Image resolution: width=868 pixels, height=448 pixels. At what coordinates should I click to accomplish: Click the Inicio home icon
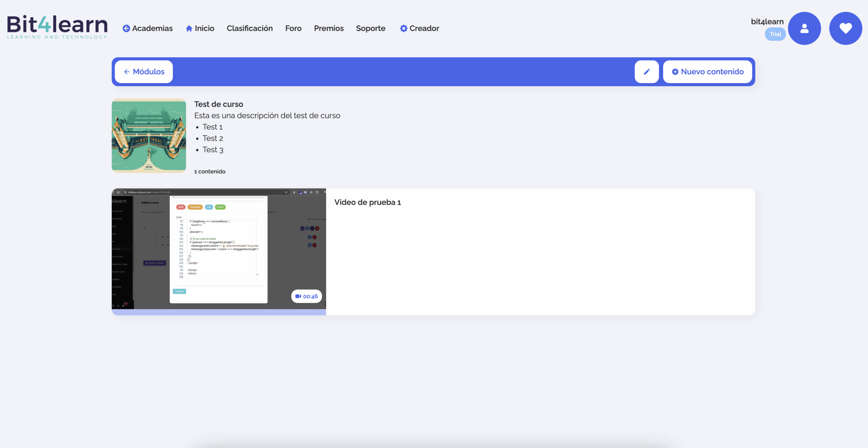(x=189, y=28)
